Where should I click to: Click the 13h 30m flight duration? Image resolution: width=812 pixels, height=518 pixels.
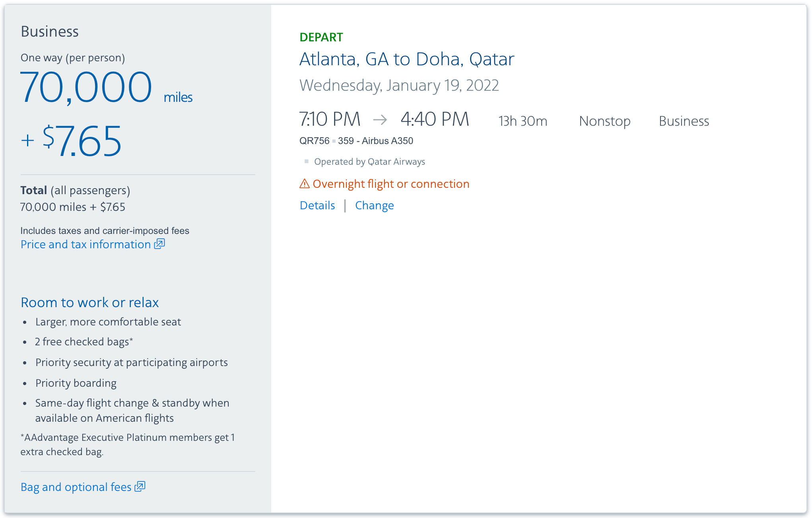pos(523,121)
